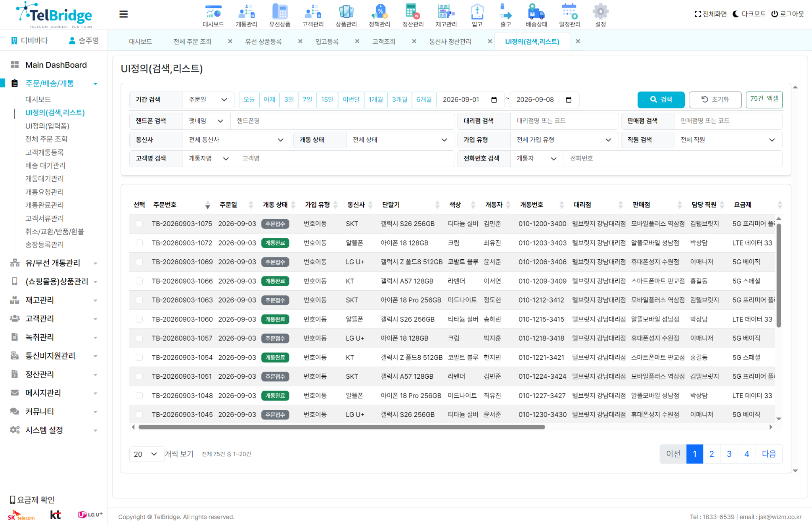Select checkbox for order TB-20260903-1066
Image resolution: width=812 pixels, height=525 pixels.
point(139,281)
